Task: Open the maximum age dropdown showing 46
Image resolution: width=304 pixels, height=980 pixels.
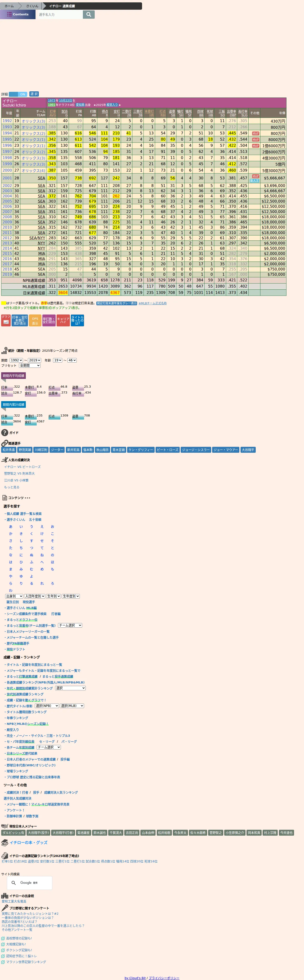Action: point(72,360)
